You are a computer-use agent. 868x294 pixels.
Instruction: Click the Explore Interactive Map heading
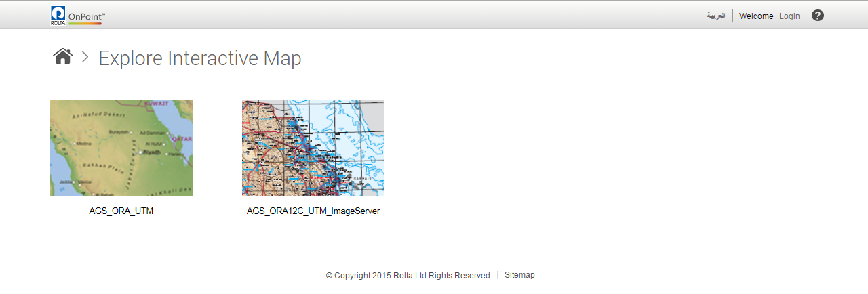[x=200, y=58]
